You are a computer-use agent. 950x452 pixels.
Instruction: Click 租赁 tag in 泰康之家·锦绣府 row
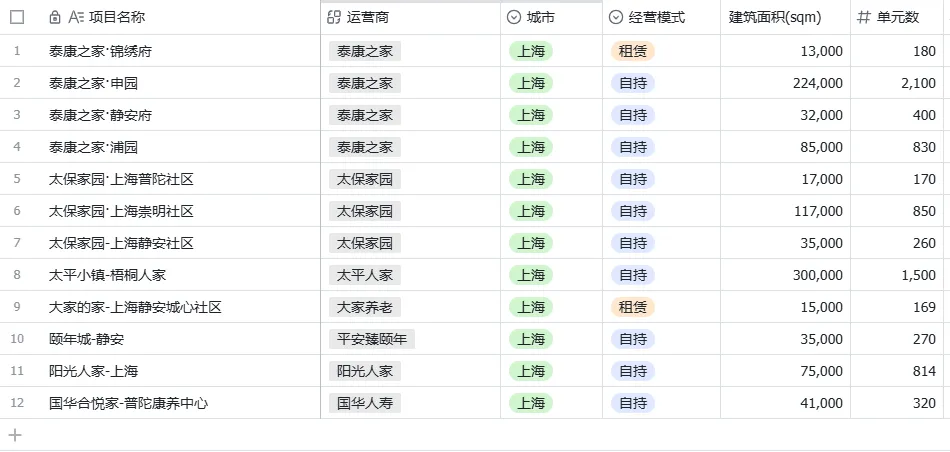(x=633, y=51)
